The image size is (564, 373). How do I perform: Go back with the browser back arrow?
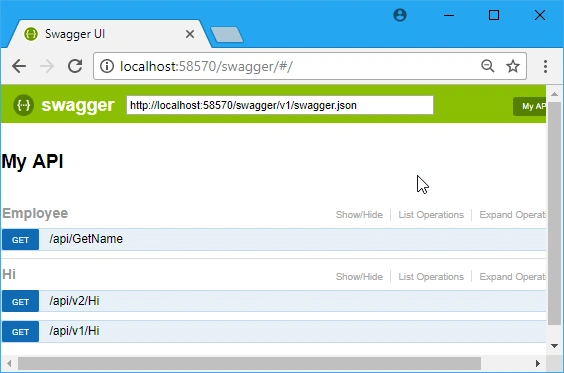point(19,66)
